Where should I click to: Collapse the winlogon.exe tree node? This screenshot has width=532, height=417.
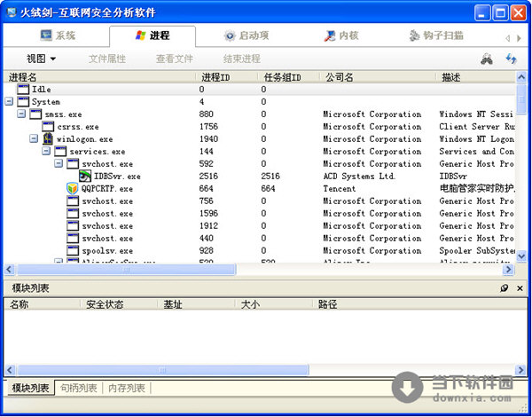pyautogui.click(x=34, y=138)
